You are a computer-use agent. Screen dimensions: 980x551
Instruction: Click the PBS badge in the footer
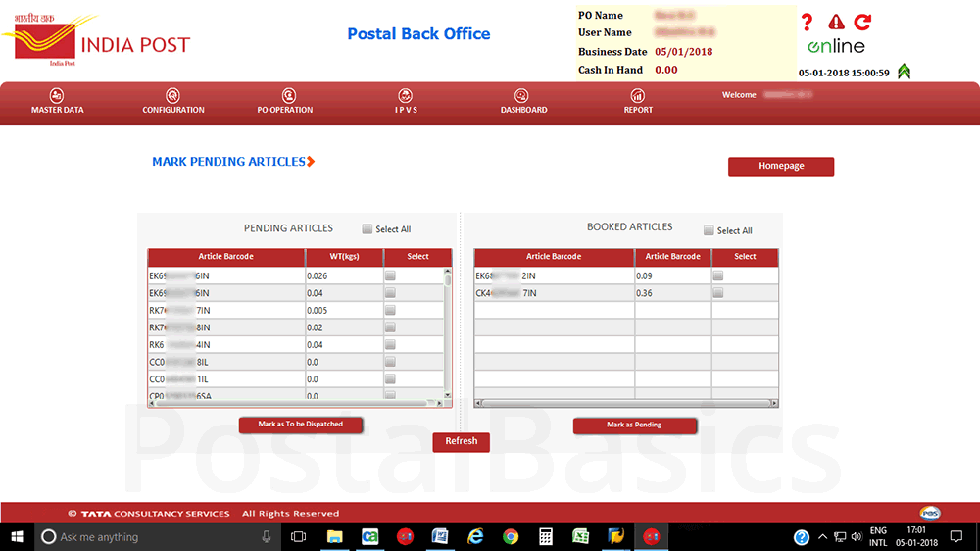pos(930,513)
